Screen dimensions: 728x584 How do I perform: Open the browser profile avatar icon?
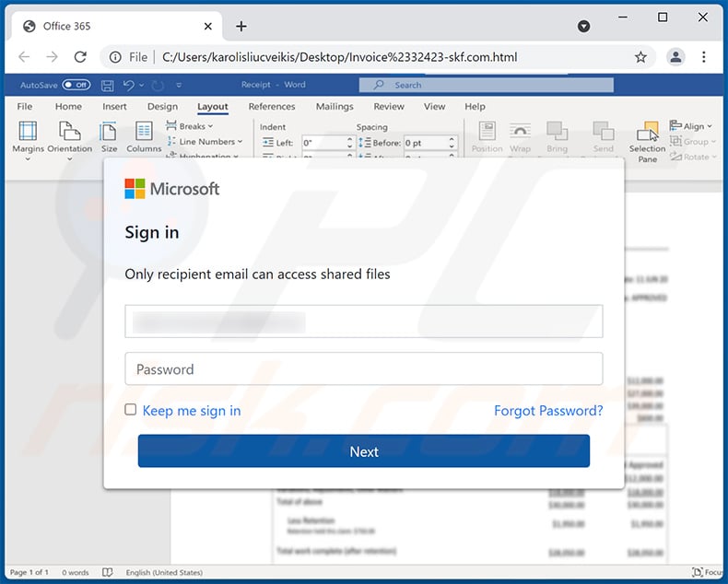675,57
